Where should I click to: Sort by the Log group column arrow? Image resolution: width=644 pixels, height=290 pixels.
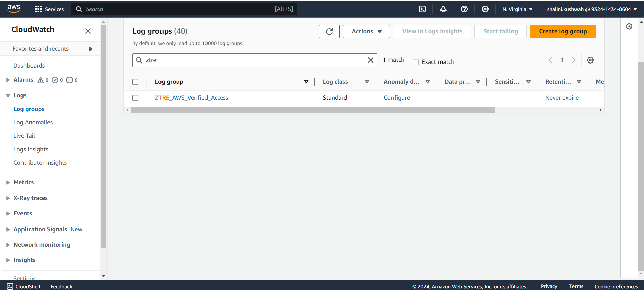pos(306,82)
